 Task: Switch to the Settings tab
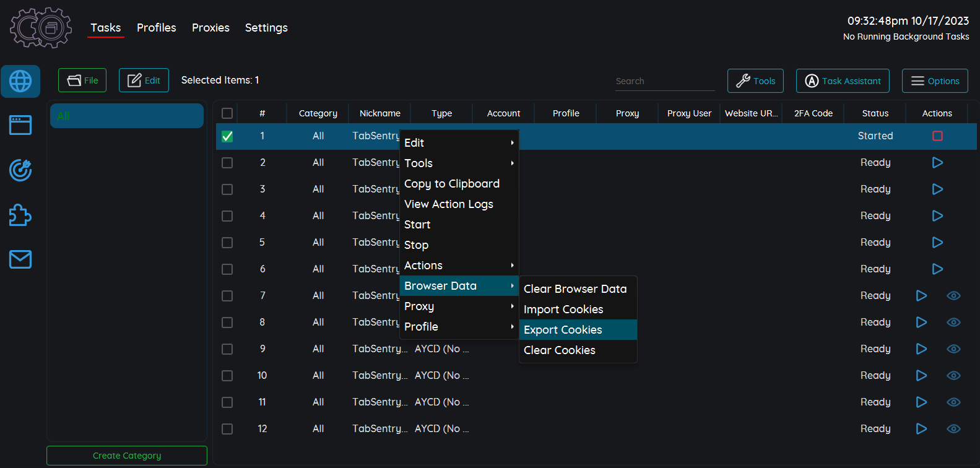click(x=266, y=28)
